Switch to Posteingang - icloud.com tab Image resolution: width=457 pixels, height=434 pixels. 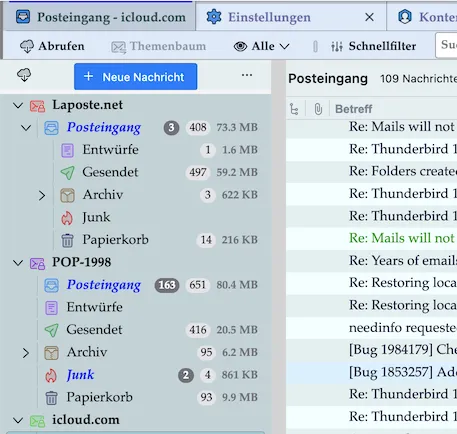coord(100,17)
